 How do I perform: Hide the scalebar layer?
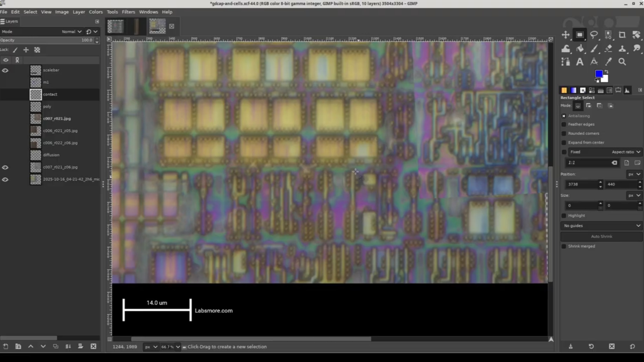pyautogui.click(x=5, y=70)
